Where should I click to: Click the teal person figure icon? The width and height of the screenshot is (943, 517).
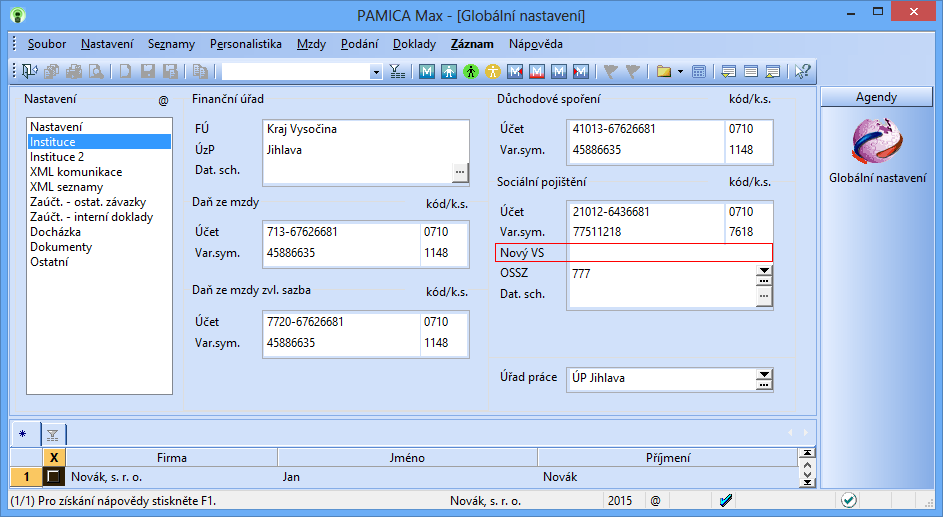[x=449, y=72]
